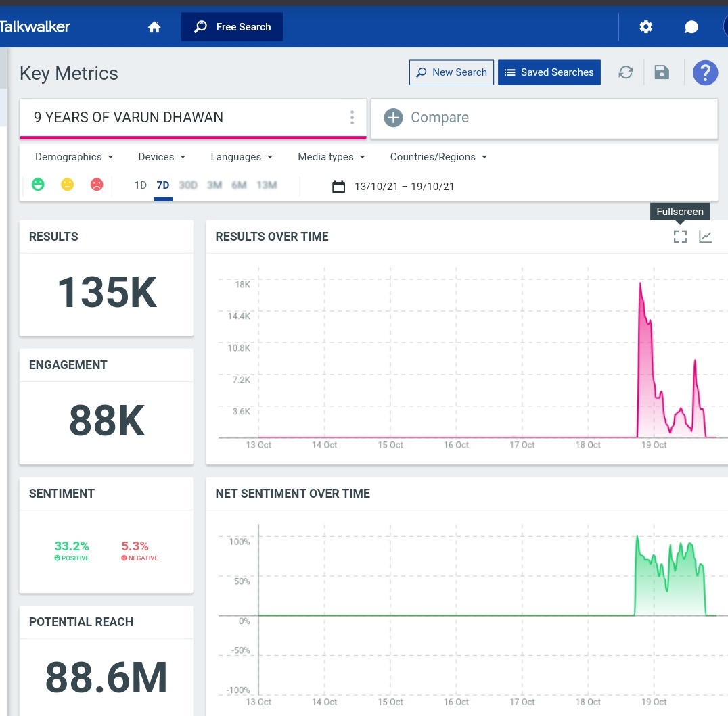Click the save floppy disk icon
Screen dimensions: 728x716
coord(662,72)
